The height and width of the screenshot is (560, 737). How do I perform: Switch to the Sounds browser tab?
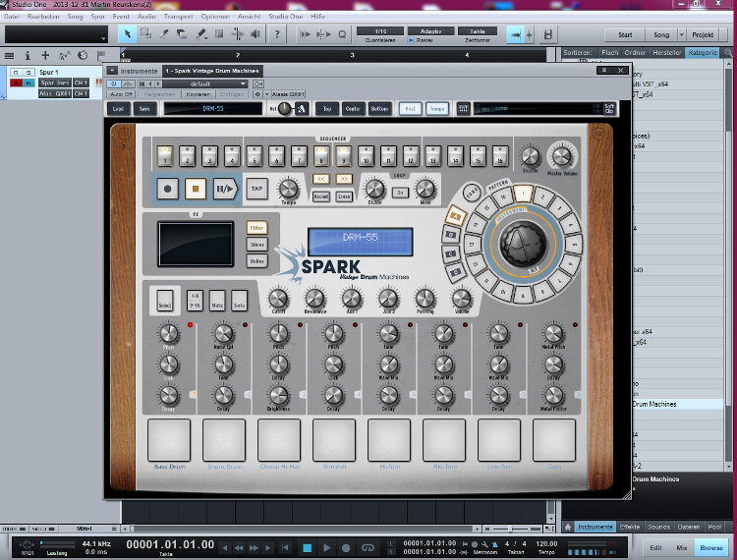point(658,528)
